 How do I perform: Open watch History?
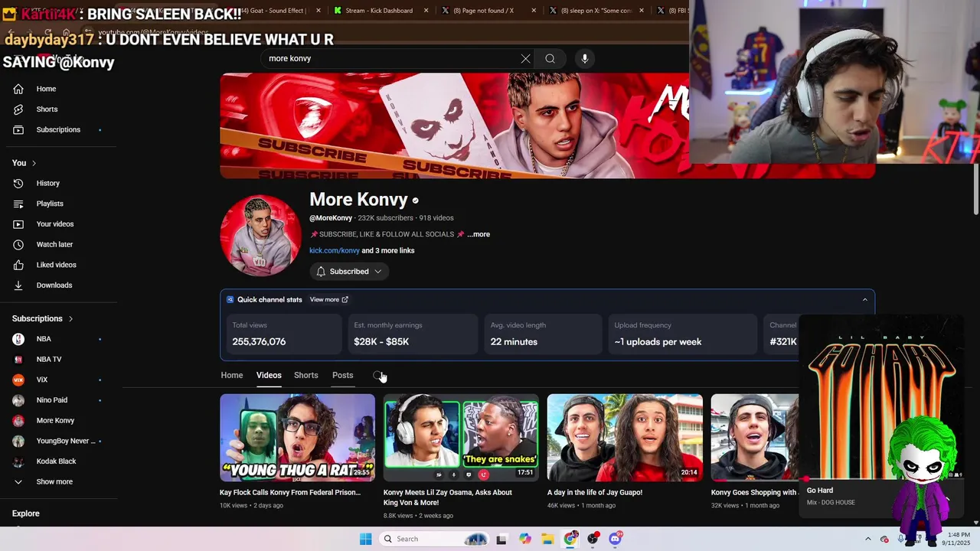47,184
